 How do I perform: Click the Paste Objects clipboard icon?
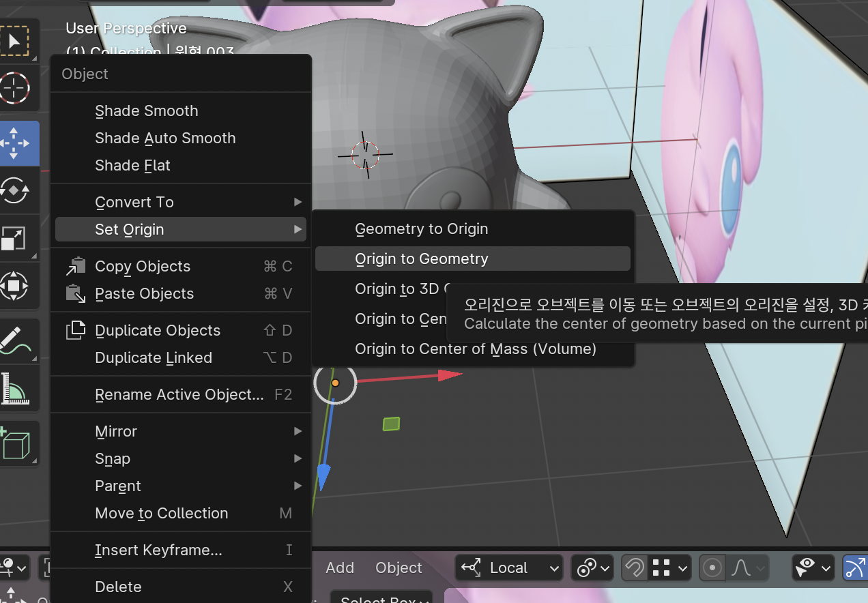click(x=76, y=293)
